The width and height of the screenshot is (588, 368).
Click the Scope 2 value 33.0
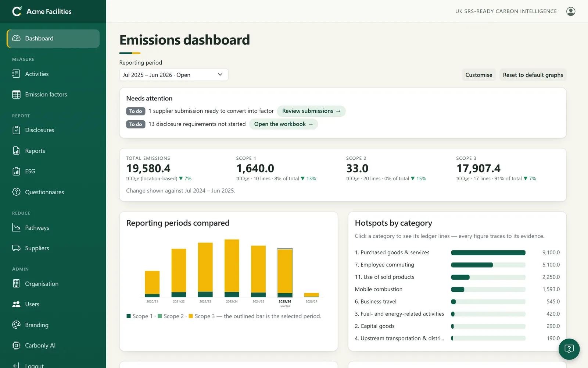click(x=357, y=169)
